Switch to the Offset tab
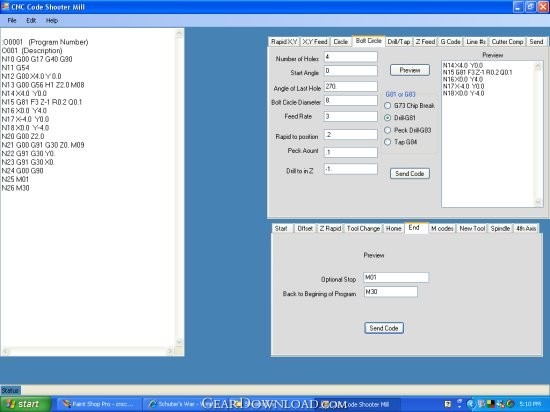The image size is (550, 412). (x=305, y=229)
